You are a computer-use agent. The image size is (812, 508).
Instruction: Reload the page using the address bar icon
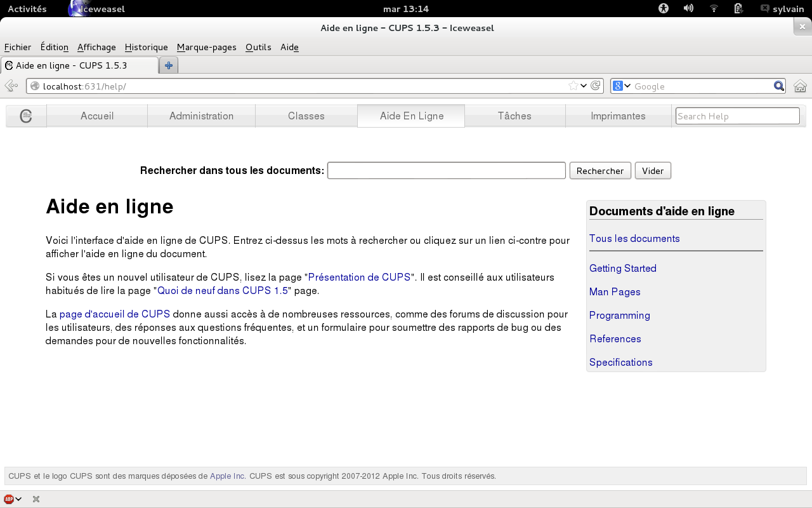click(x=596, y=86)
